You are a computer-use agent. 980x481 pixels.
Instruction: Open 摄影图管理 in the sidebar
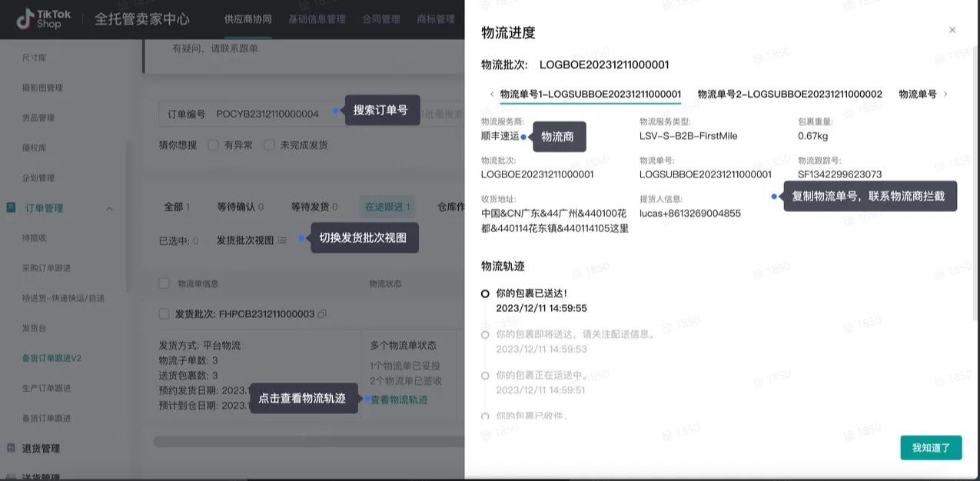click(42, 88)
